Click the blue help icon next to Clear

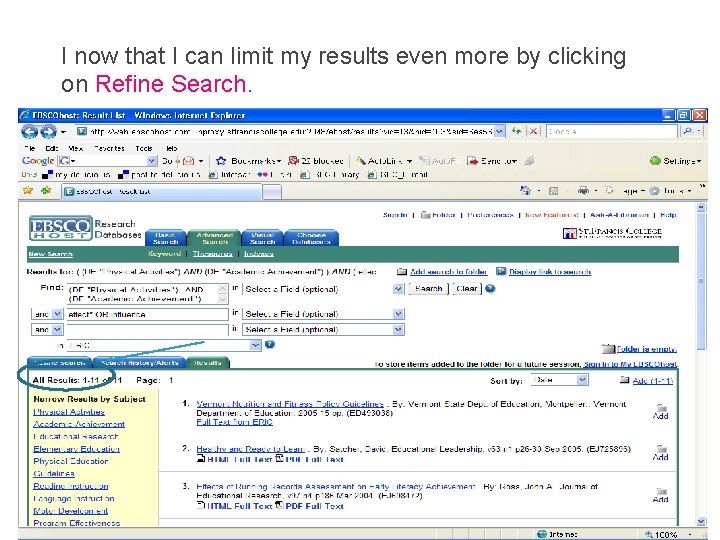pos(490,289)
